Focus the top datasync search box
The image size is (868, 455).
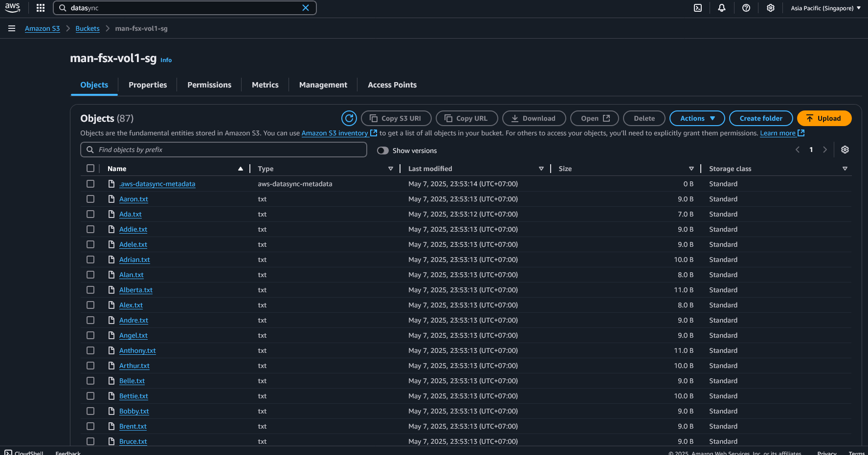(x=184, y=8)
